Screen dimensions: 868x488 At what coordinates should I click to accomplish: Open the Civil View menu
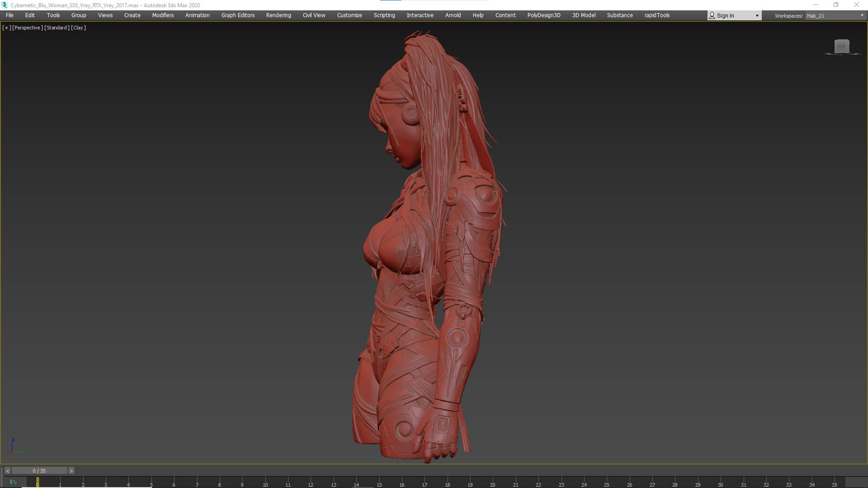pyautogui.click(x=314, y=15)
